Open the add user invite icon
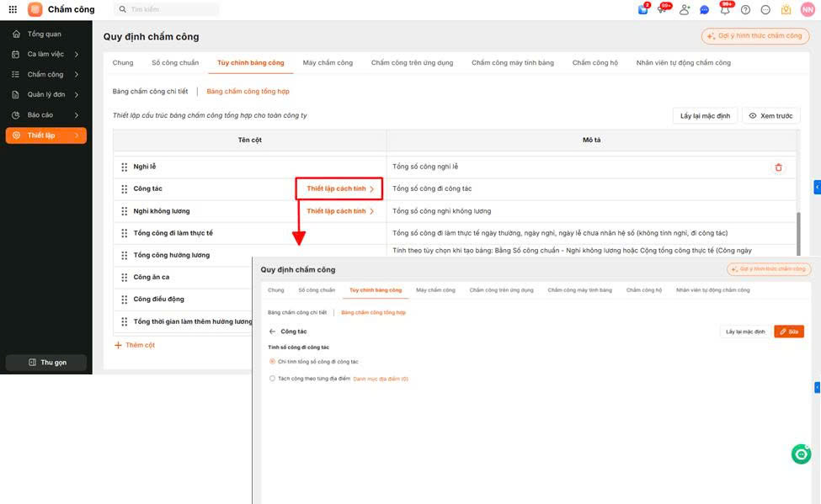821x504 pixels. [684, 9]
